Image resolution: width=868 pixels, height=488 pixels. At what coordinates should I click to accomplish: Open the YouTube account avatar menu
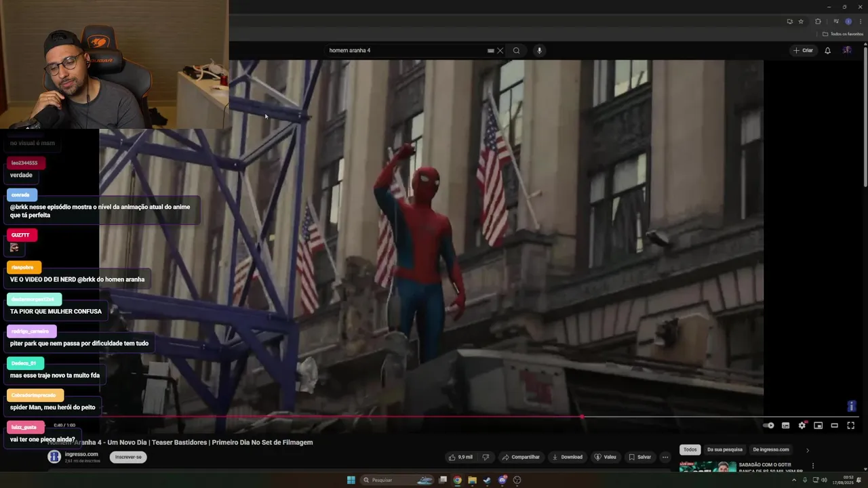[x=847, y=50]
